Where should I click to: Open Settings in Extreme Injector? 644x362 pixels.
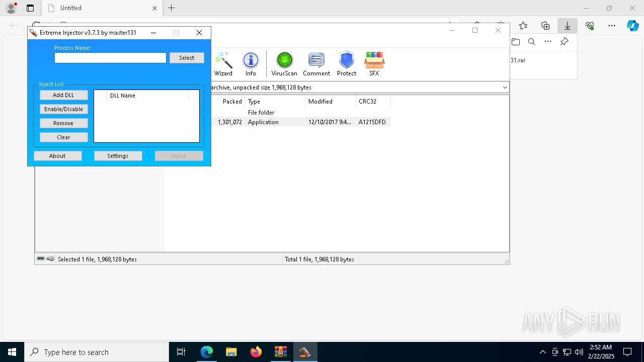click(118, 156)
